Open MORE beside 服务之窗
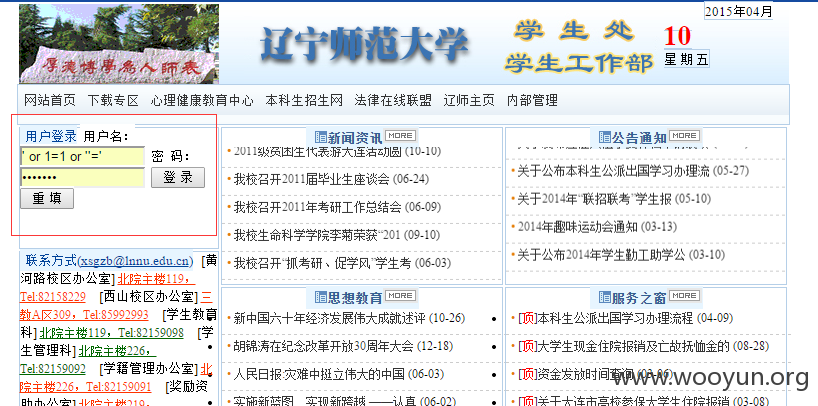The width and height of the screenshot is (818, 406). pos(684,295)
